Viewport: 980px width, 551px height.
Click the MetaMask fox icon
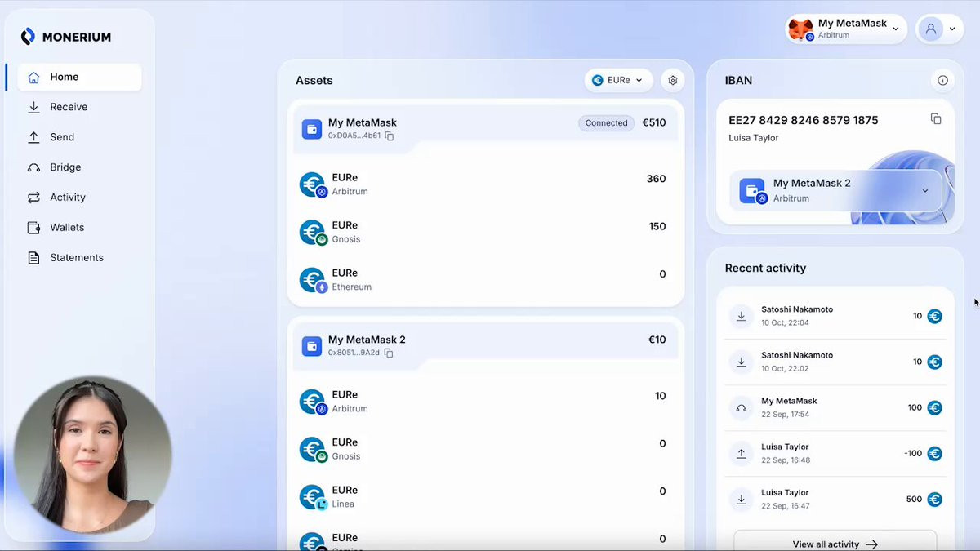800,29
